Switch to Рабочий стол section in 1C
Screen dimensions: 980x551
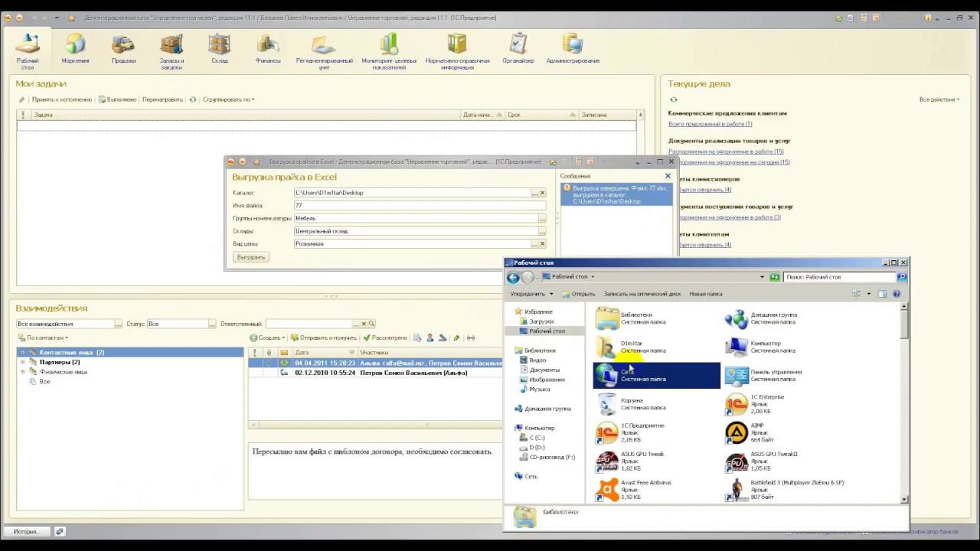point(28,52)
